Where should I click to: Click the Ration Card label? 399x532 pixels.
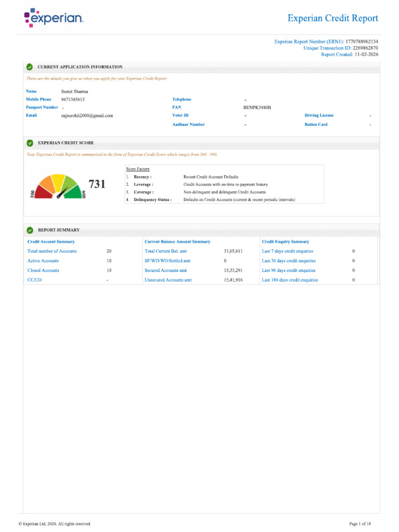316,125
